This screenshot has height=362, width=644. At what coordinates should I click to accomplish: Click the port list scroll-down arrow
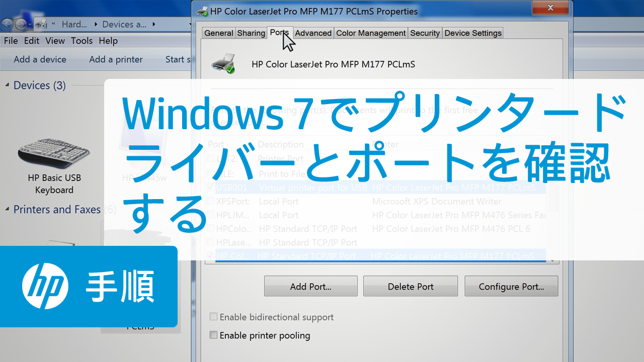(552, 260)
